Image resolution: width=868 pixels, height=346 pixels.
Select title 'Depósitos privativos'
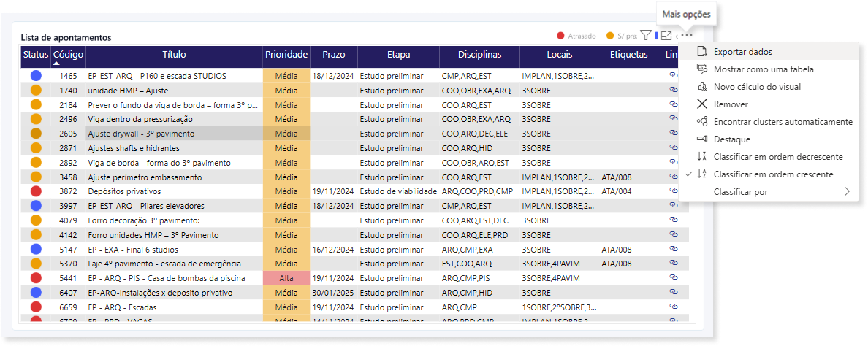tap(124, 191)
